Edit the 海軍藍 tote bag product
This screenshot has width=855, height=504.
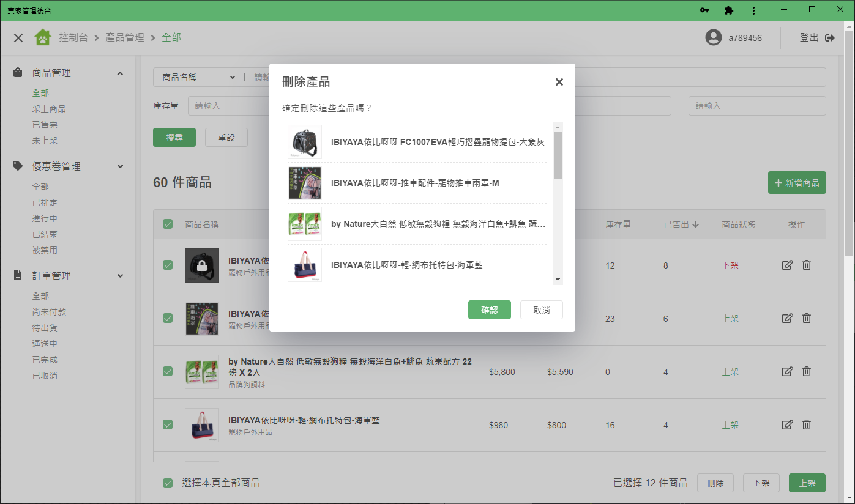pos(788,424)
